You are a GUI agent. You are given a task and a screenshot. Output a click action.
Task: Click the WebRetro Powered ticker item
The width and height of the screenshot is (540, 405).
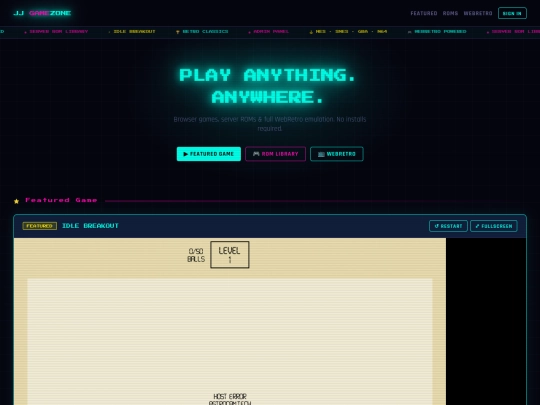pyautogui.click(x=440, y=32)
